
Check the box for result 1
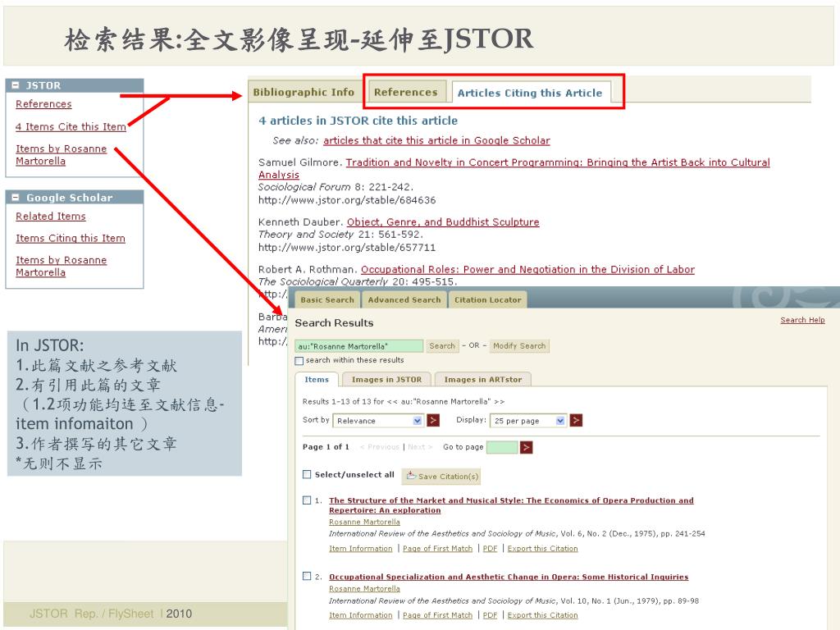point(307,500)
